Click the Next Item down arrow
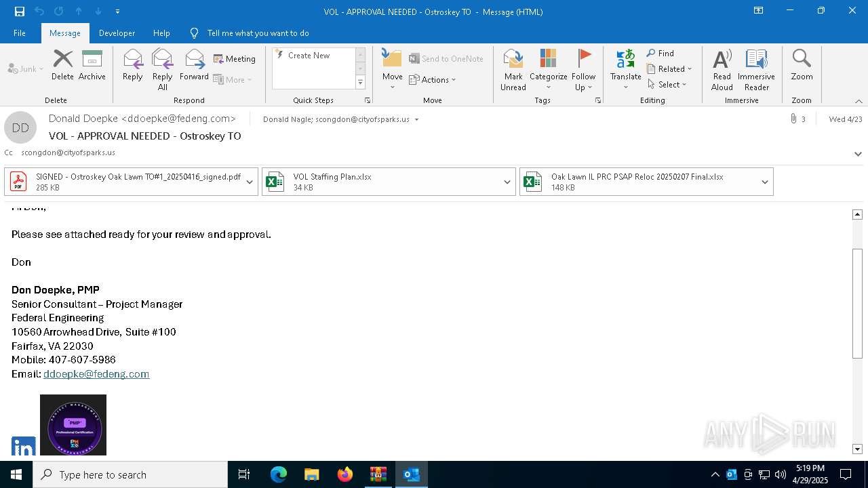868x488 pixels. click(98, 12)
